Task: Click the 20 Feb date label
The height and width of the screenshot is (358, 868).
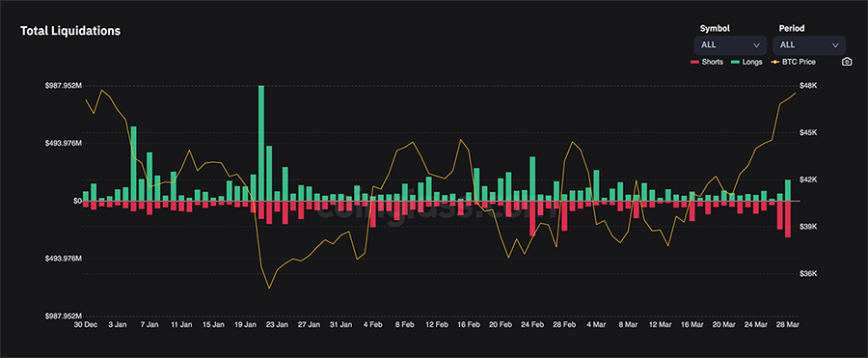Action: [501, 325]
